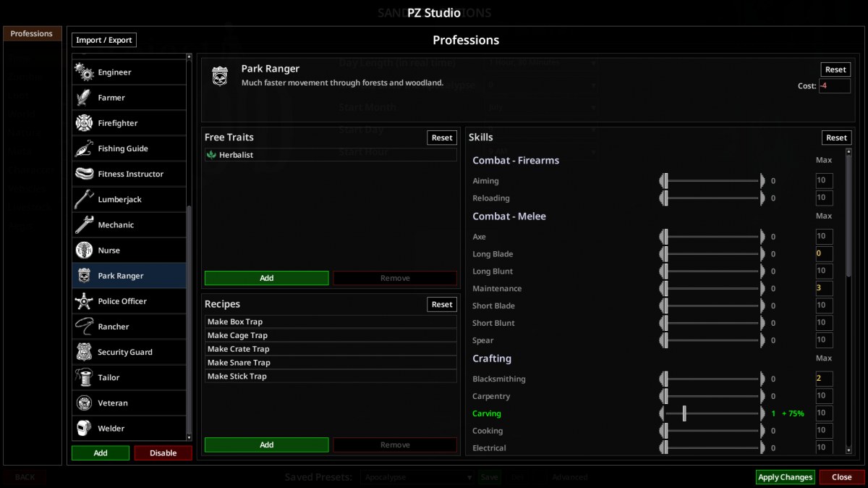Image resolution: width=868 pixels, height=488 pixels.
Task: Click the skills panel scrollbar down arrow
Action: [849, 450]
